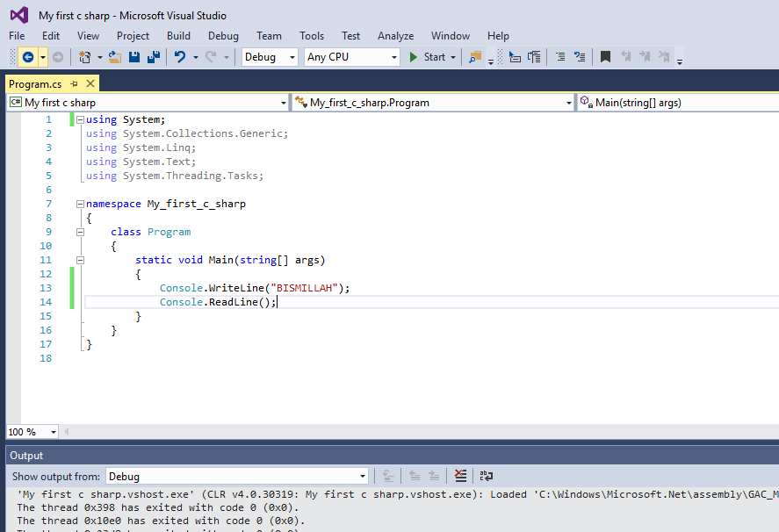779x532 pixels.
Task: Click the New Project toolbar icon
Action: (x=85, y=56)
